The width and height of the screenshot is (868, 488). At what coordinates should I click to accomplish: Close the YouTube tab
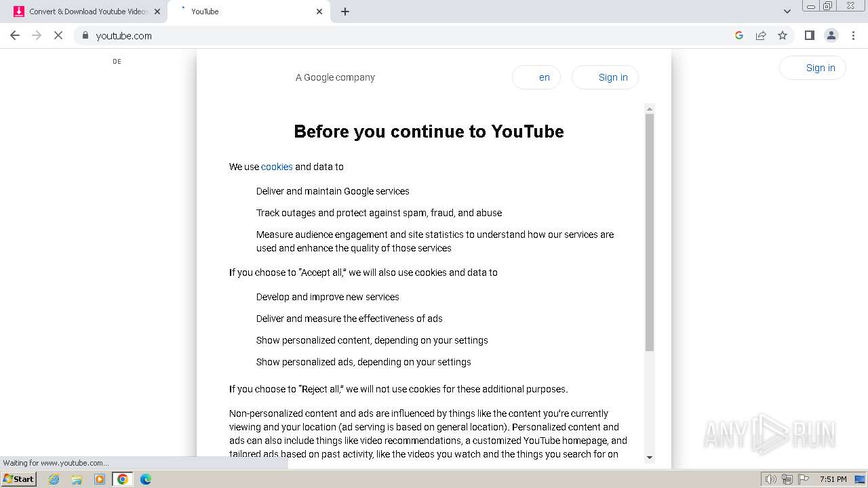pos(319,12)
